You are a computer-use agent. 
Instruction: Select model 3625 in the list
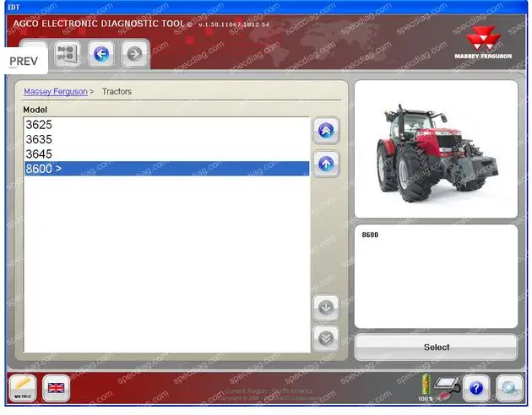[x=166, y=125]
